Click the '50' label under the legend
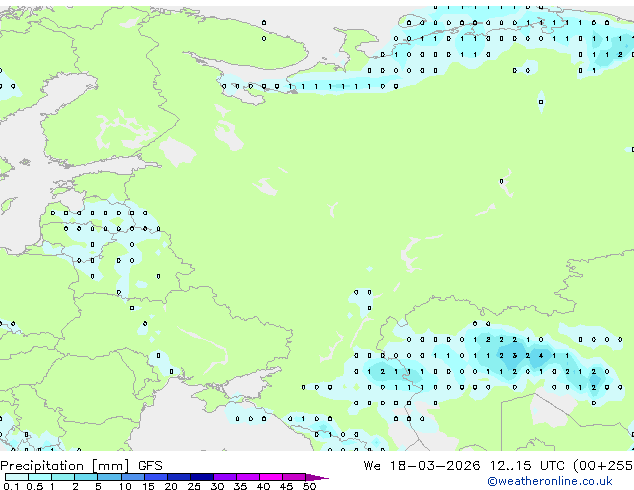The height and width of the screenshot is (490, 634). pos(309,486)
